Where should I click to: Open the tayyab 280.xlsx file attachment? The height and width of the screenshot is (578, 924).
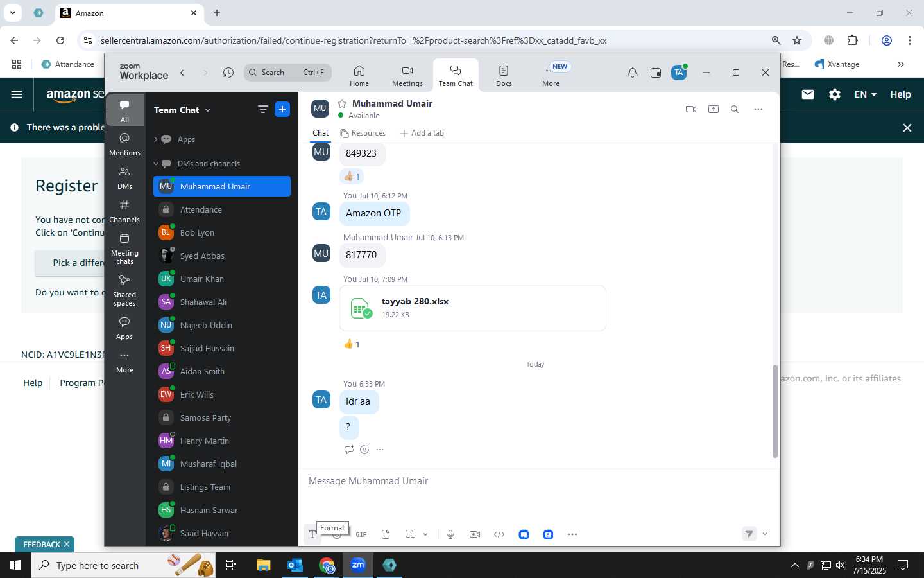(x=473, y=308)
